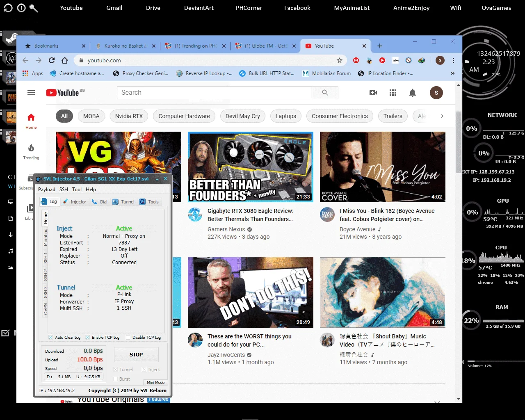Switch to the Injector tab
This screenshot has height=420, width=525.
pos(75,202)
